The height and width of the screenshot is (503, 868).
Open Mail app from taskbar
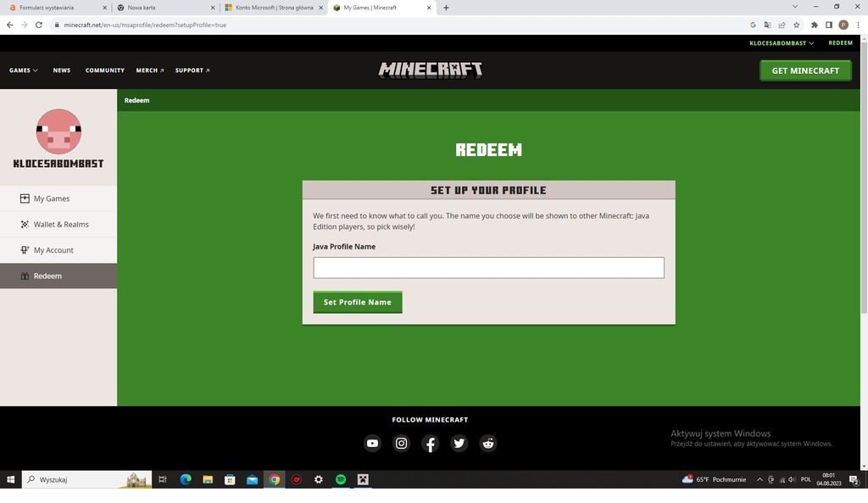252,479
